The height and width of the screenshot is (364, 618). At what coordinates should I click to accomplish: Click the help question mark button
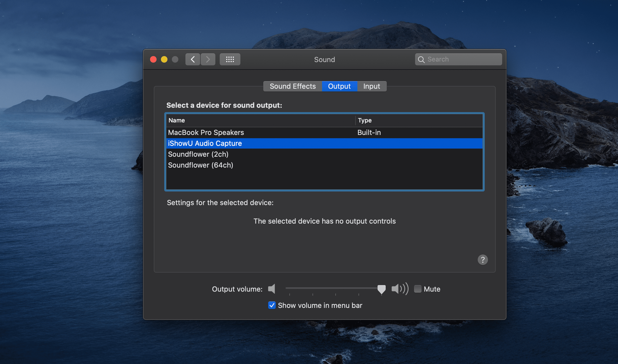482,259
